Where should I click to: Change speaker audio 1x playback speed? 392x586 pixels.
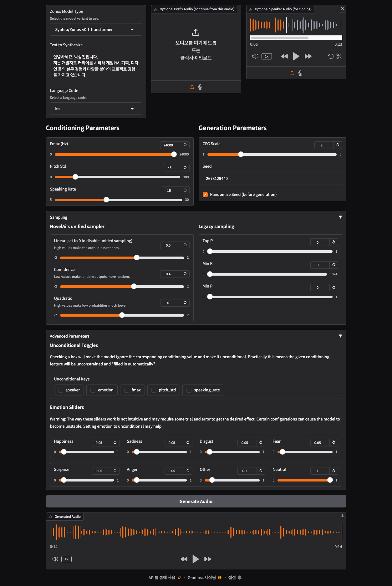click(x=267, y=56)
